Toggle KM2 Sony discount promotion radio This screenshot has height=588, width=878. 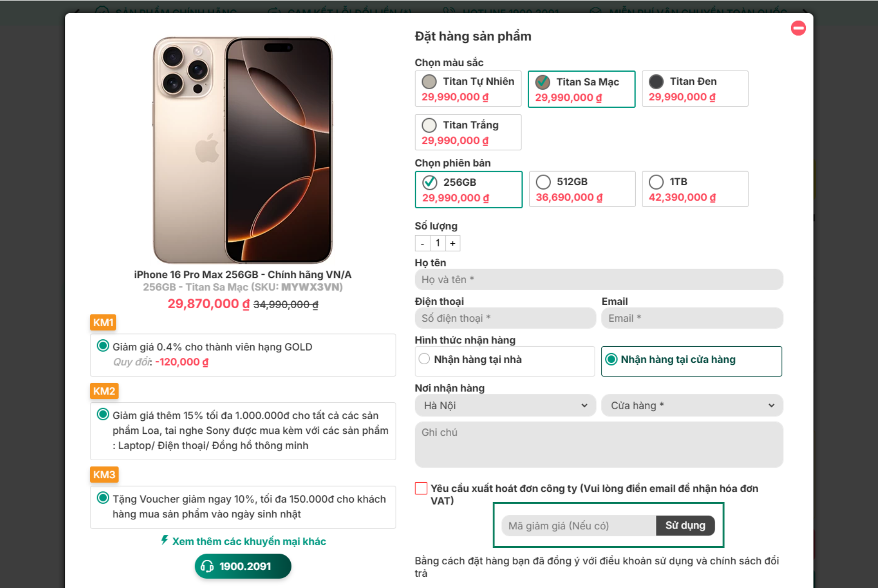(103, 414)
